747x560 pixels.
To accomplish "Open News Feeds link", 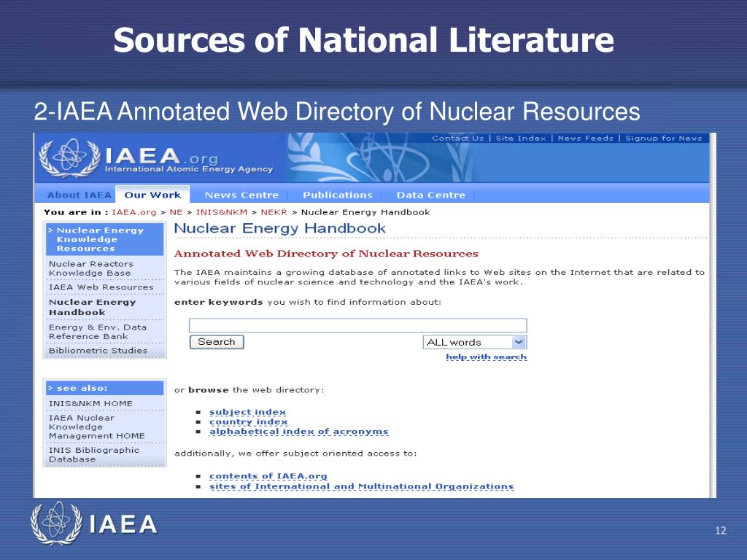I will point(586,138).
